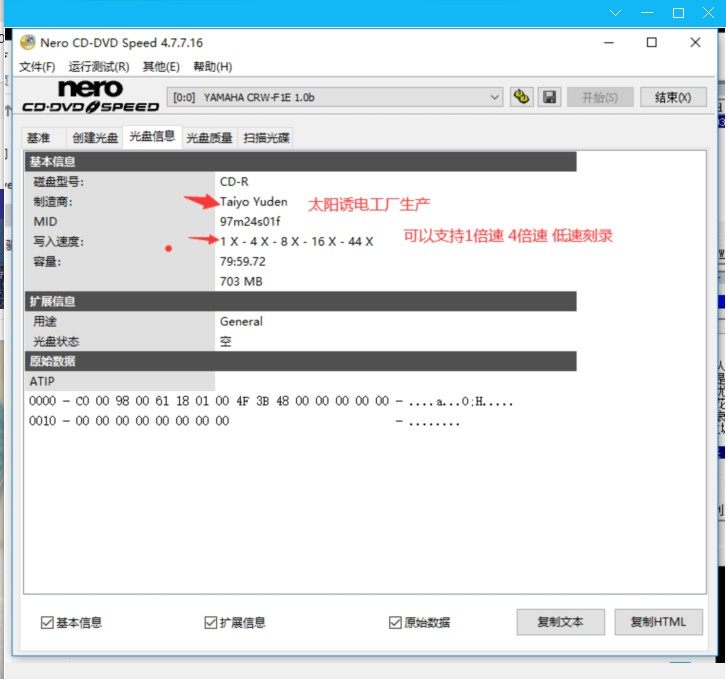Switch to the 扫描光碟 tab

click(x=266, y=138)
